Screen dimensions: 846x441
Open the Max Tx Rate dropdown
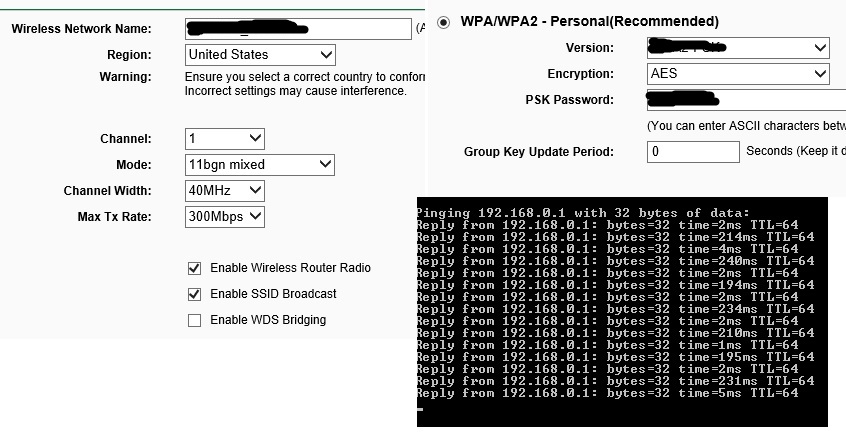224,216
